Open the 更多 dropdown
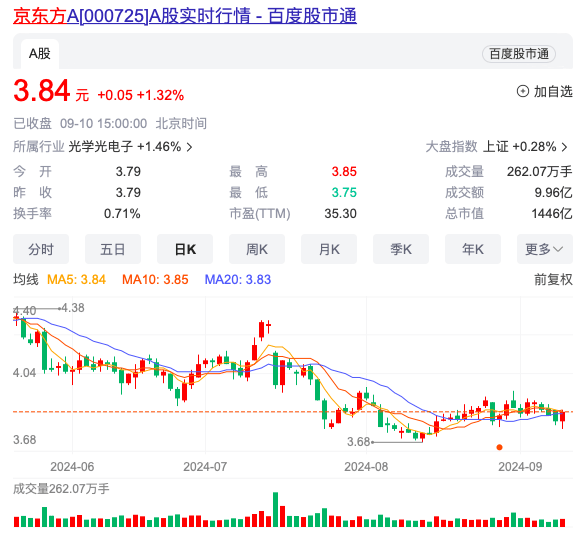581x536 pixels. (545, 249)
